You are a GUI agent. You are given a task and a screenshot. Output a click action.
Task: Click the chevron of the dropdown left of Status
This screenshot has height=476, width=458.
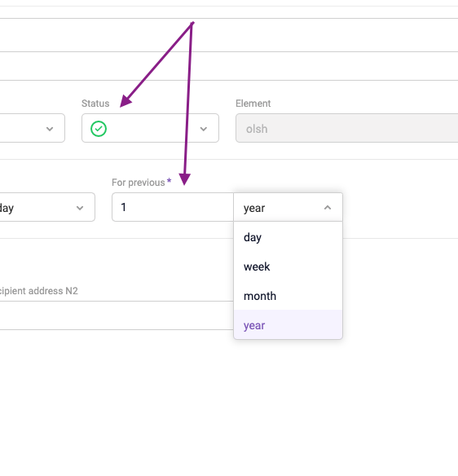[50, 129]
